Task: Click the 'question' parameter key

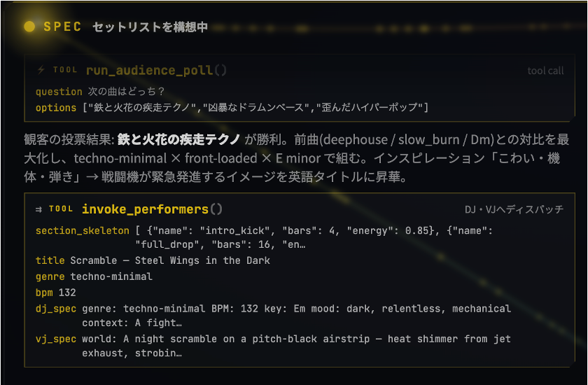Action: tap(59, 92)
